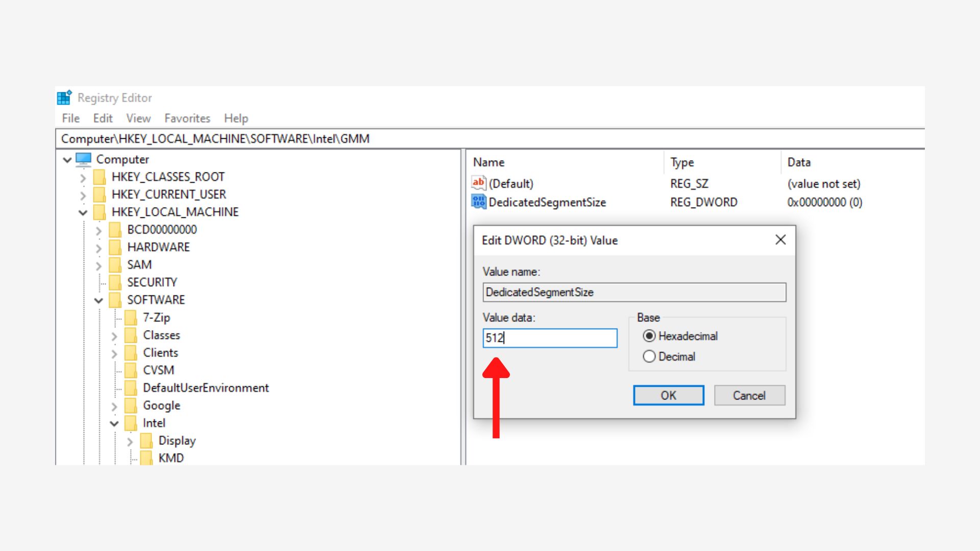Click the Registry Editor title bar icon

click(x=64, y=97)
